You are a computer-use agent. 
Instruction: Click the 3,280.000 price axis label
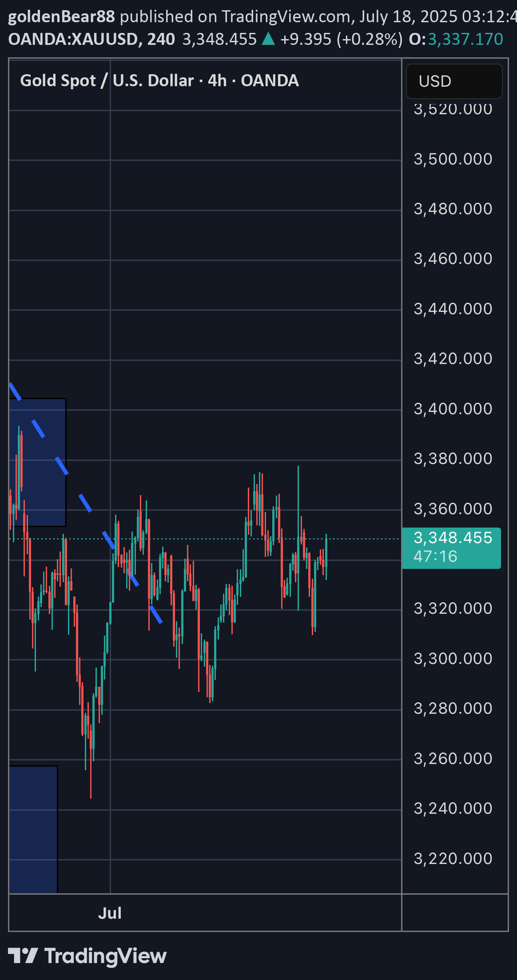tap(453, 708)
